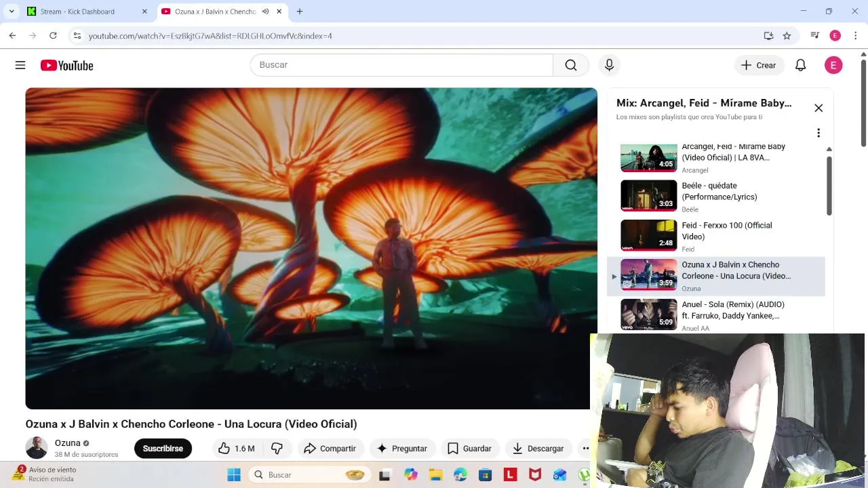
Task: Open Outlook from the taskbar
Action: [559, 475]
